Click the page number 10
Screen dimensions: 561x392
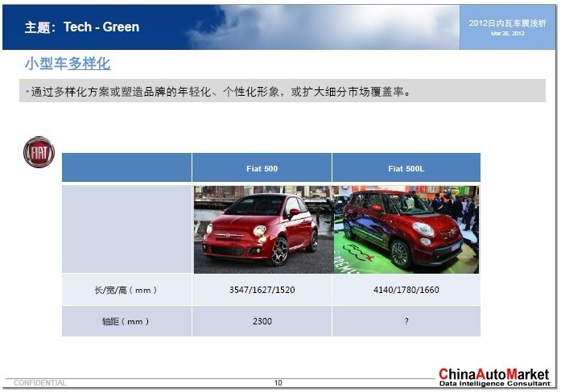(x=278, y=383)
